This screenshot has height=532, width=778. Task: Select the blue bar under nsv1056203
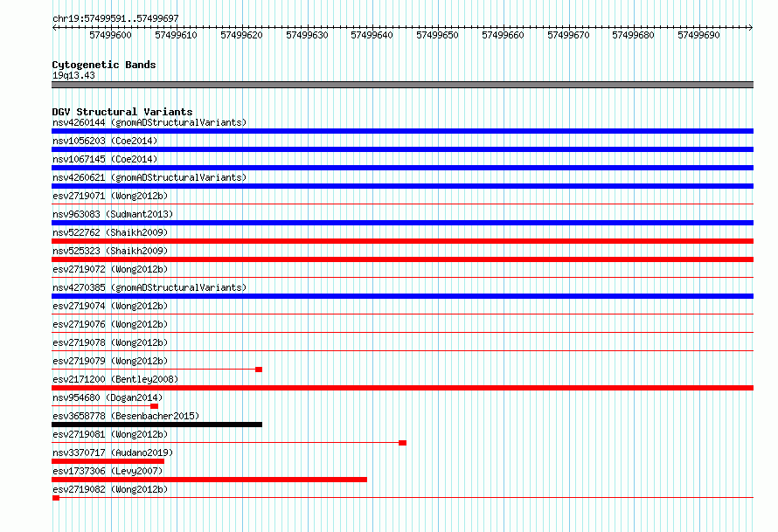402,149
